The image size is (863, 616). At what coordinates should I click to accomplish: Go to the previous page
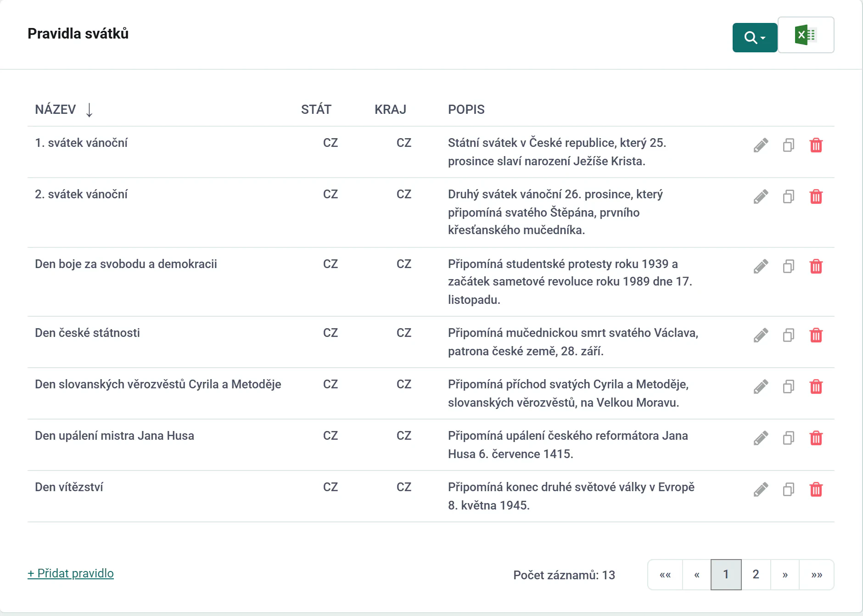point(697,575)
